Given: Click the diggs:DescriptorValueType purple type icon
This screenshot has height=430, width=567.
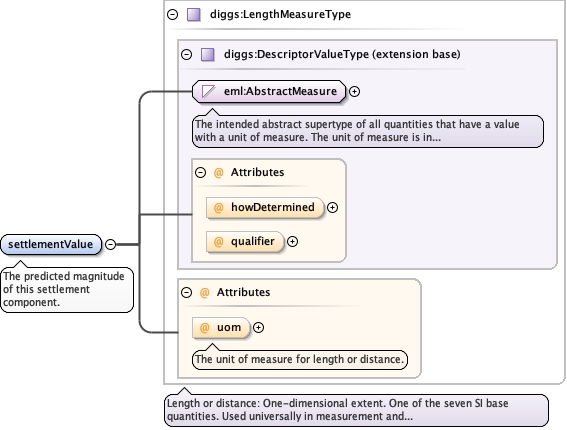Looking at the screenshot, I should tap(208, 55).
